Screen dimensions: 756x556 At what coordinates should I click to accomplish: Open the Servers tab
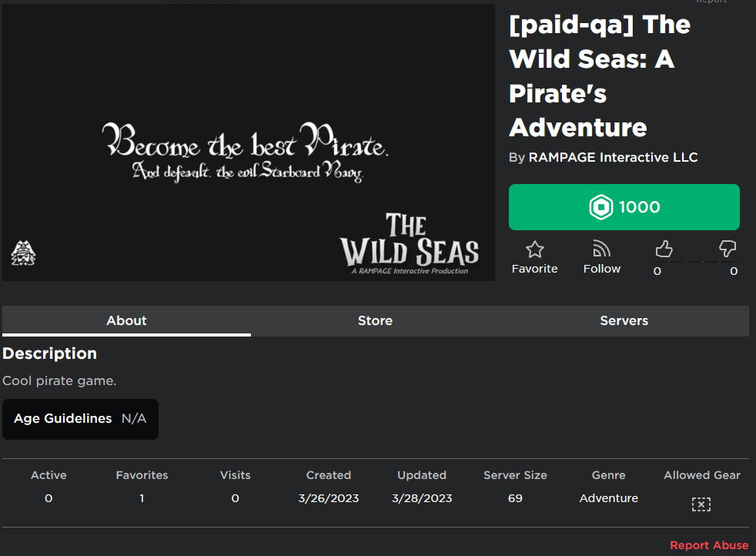coord(624,320)
